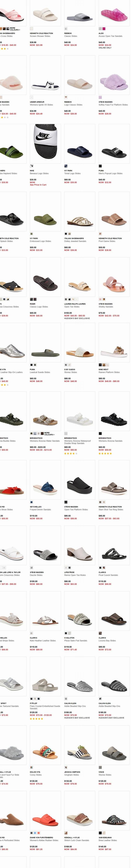Open the Nike Benassi Logo Slides image
Screen dimensions: 131x868
(45, 143)
